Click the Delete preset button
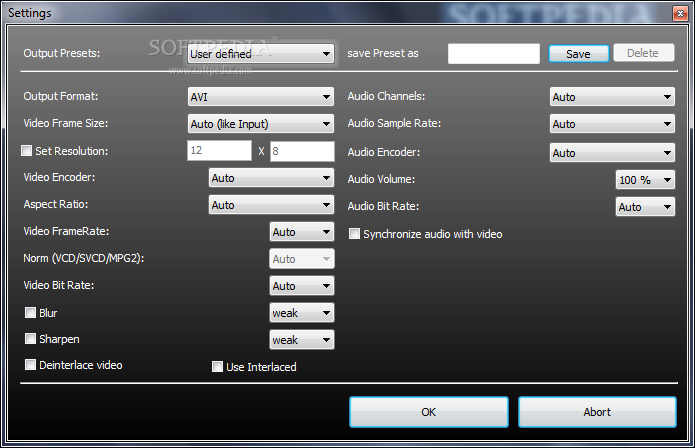Image resolution: width=695 pixels, height=448 pixels. tap(644, 53)
